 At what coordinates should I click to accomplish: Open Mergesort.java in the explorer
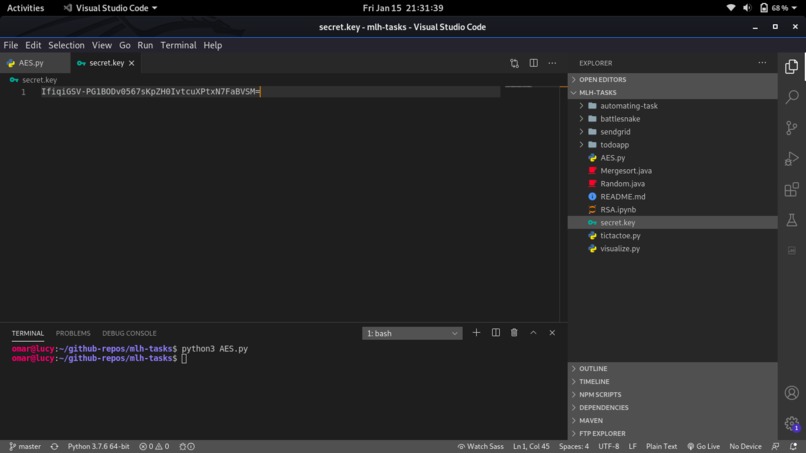click(x=672, y=171)
